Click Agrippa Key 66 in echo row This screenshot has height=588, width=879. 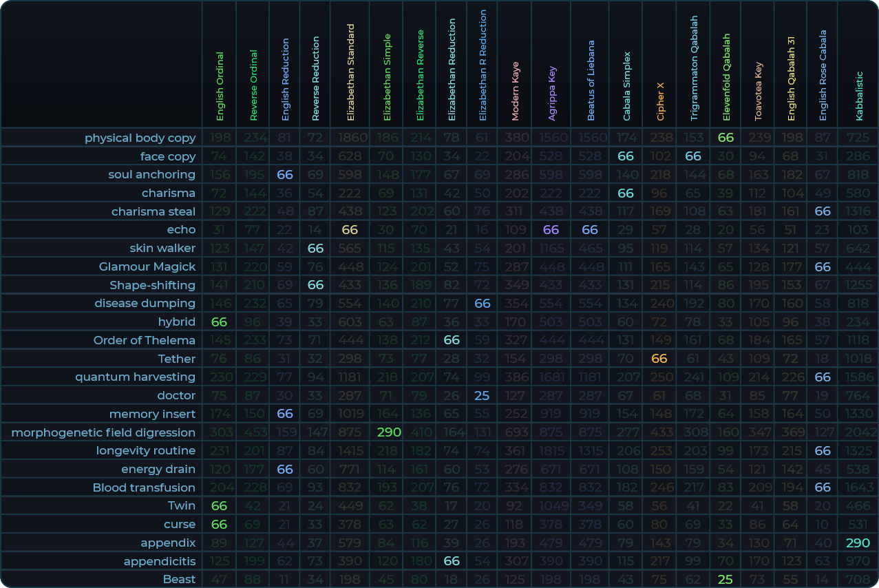551,230
